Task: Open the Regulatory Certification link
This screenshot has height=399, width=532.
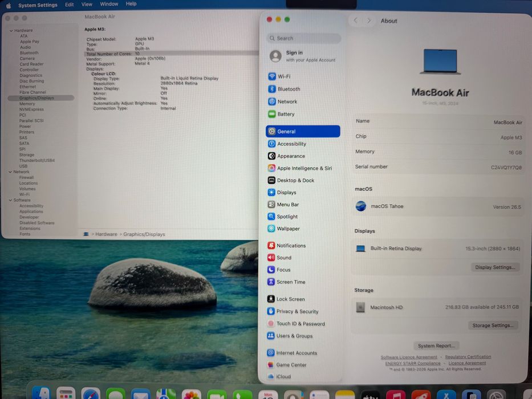Action: pyautogui.click(x=468, y=357)
